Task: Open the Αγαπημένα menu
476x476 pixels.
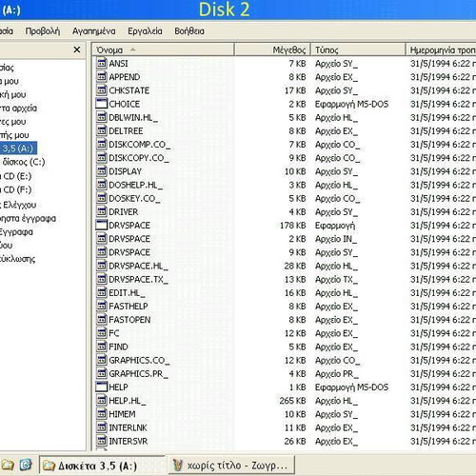Action: (94, 31)
